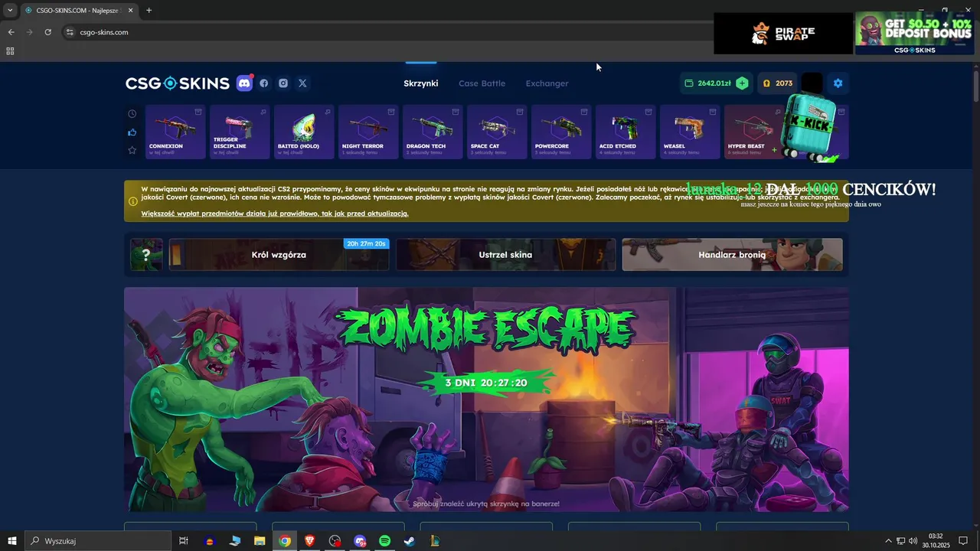Open the volume control tray icon

(x=913, y=541)
